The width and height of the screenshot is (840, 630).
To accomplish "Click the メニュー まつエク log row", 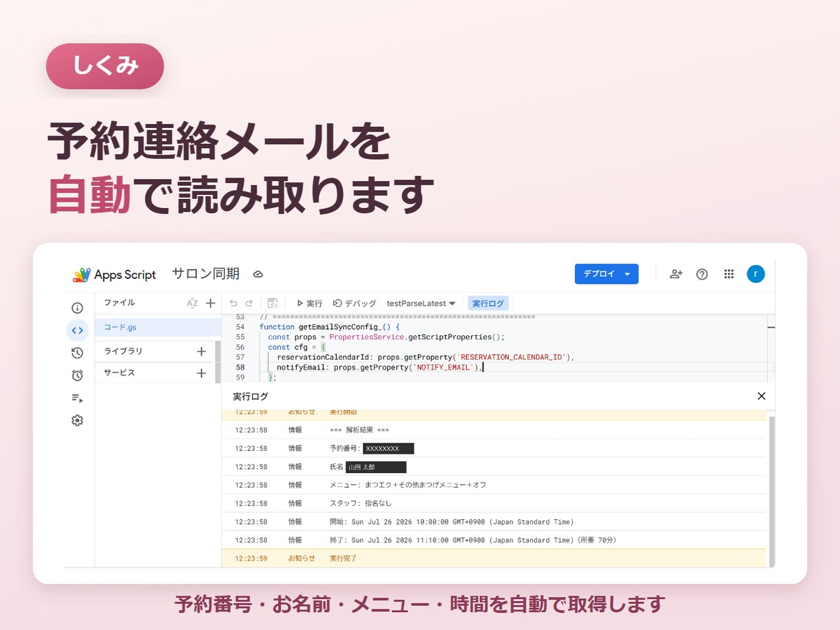I will [x=494, y=485].
